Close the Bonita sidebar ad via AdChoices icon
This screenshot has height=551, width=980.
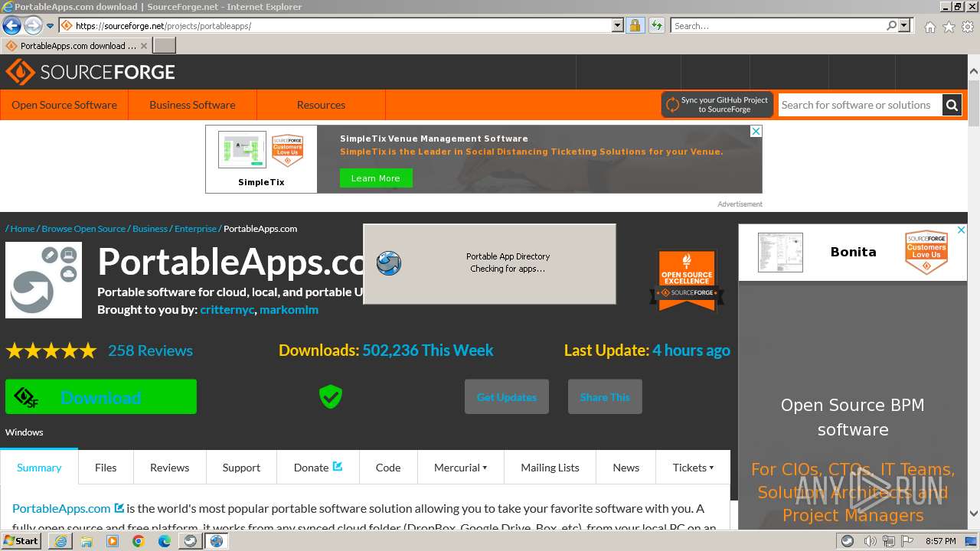(x=961, y=230)
